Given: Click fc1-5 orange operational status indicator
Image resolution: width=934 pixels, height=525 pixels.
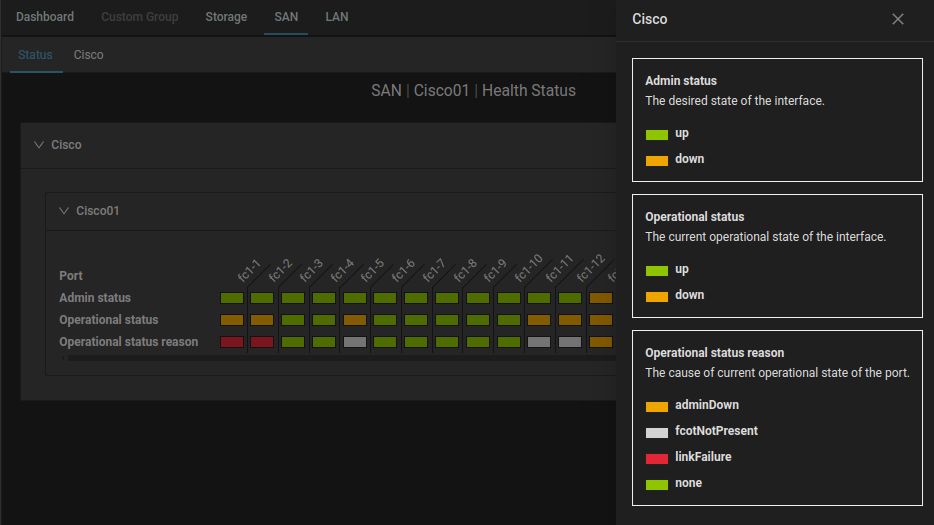Looking at the screenshot, I should (x=355, y=320).
